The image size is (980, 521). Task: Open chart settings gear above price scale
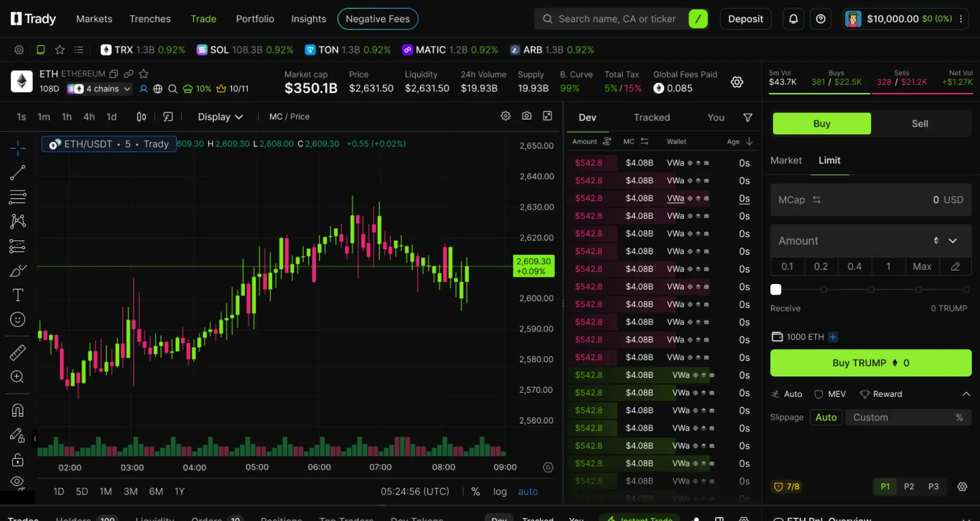[x=506, y=116]
